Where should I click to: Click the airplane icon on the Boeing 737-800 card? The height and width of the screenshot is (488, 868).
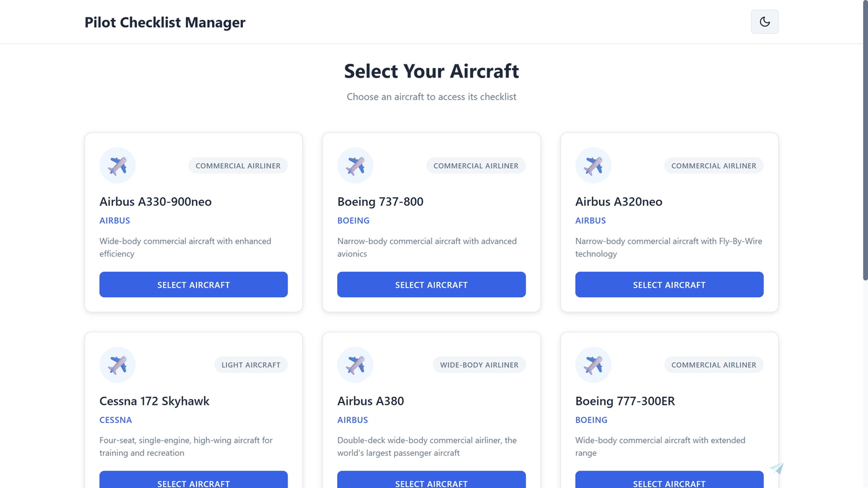[x=355, y=165]
